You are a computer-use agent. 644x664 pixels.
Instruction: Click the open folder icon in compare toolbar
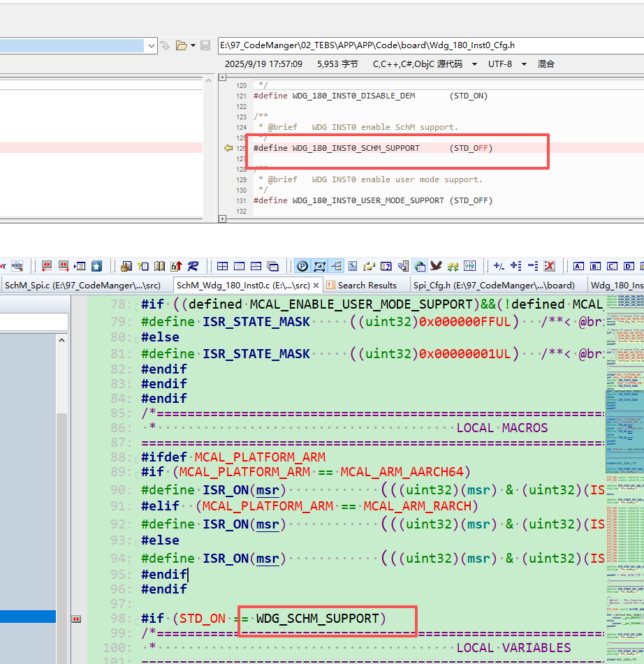182,45
